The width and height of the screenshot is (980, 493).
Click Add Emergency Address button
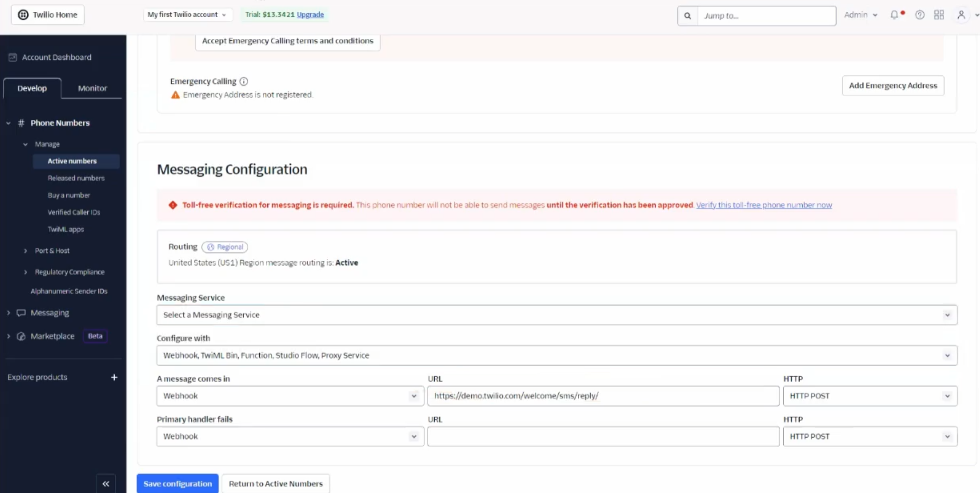coord(893,86)
